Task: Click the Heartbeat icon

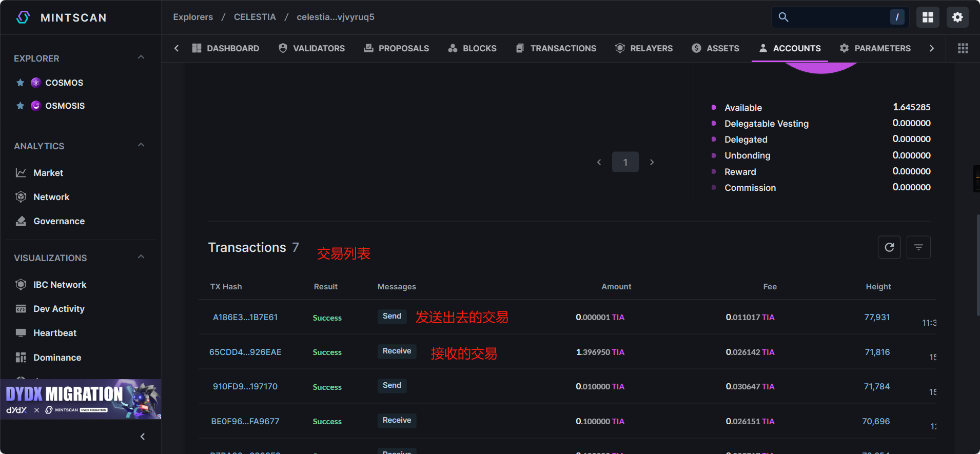Action: tap(21, 333)
